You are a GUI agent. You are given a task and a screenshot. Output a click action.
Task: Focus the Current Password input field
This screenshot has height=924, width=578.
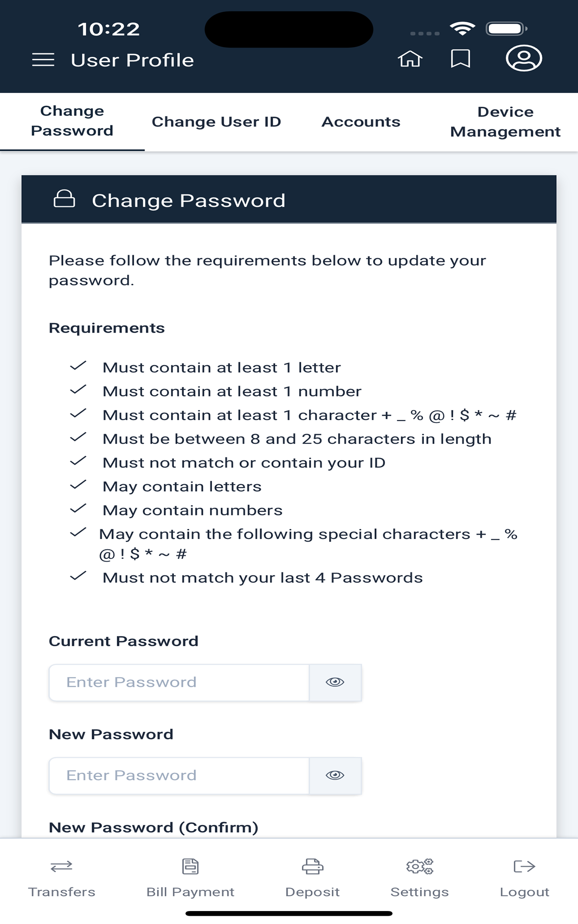(x=179, y=682)
